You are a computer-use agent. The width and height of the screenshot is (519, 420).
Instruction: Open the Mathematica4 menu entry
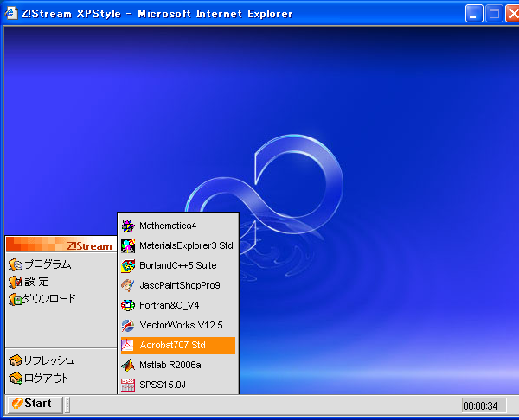178,226
